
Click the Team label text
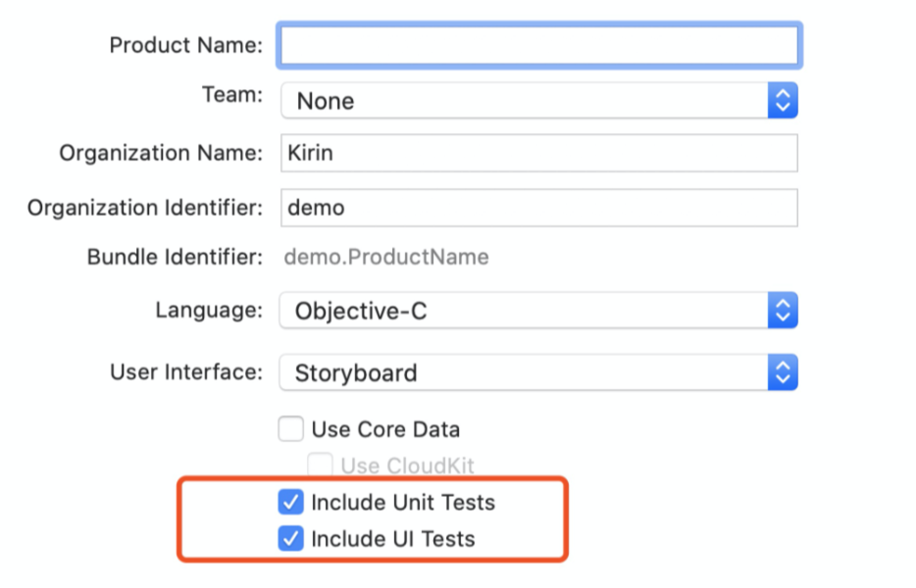pos(231,95)
